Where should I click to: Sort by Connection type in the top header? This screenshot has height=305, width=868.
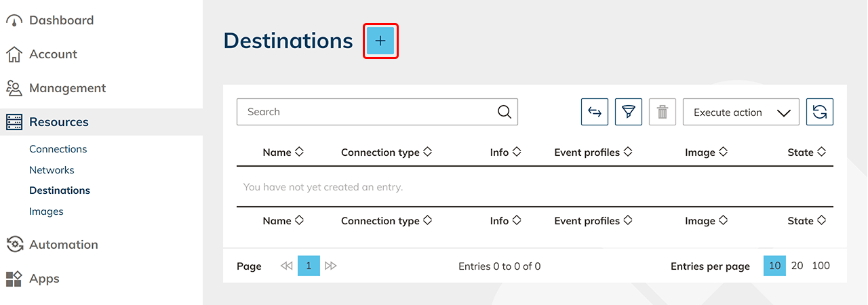[386, 152]
